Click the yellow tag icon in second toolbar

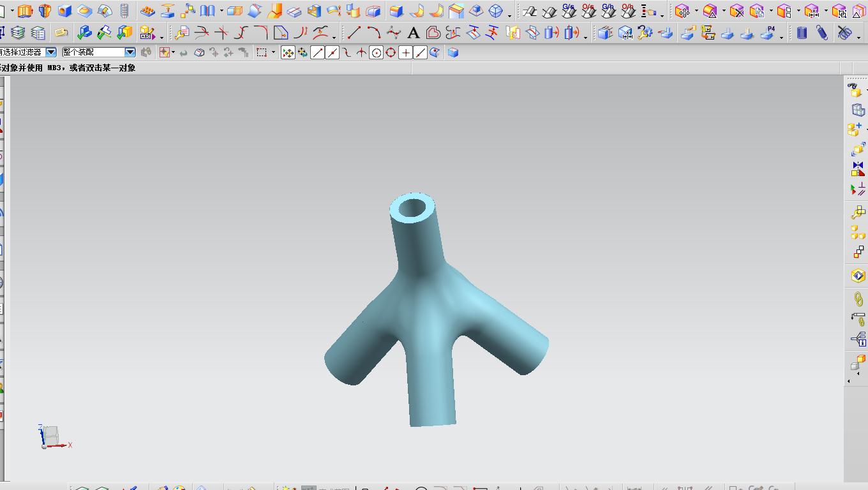(x=61, y=33)
